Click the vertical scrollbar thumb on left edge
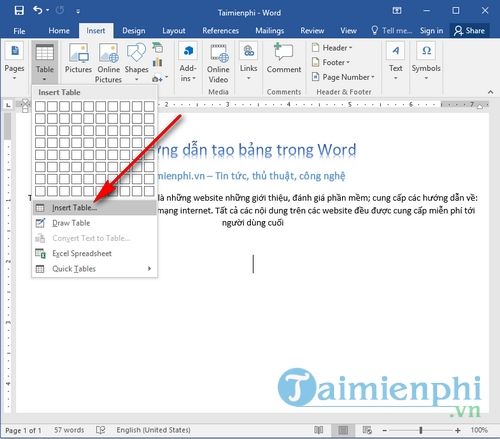The width and height of the screenshot is (500, 439). click(x=7, y=126)
